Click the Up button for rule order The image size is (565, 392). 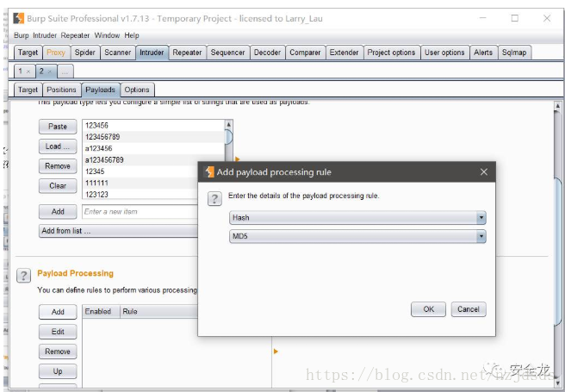coord(58,371)
